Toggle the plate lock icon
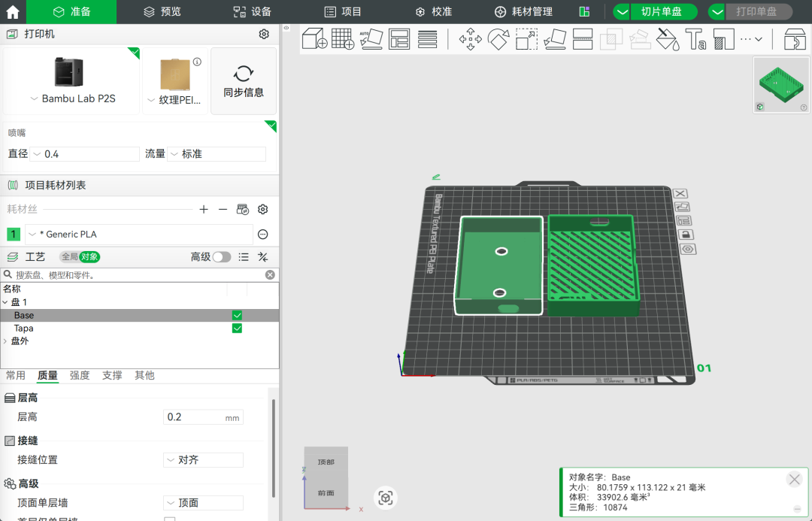This screenshot has width=812, height=521. coord(686,235)
